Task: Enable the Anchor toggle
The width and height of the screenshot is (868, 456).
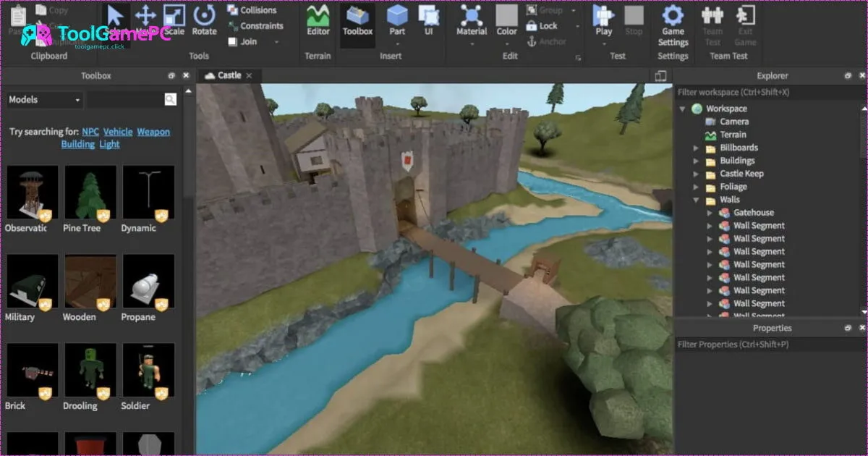Action: point(548,41)
